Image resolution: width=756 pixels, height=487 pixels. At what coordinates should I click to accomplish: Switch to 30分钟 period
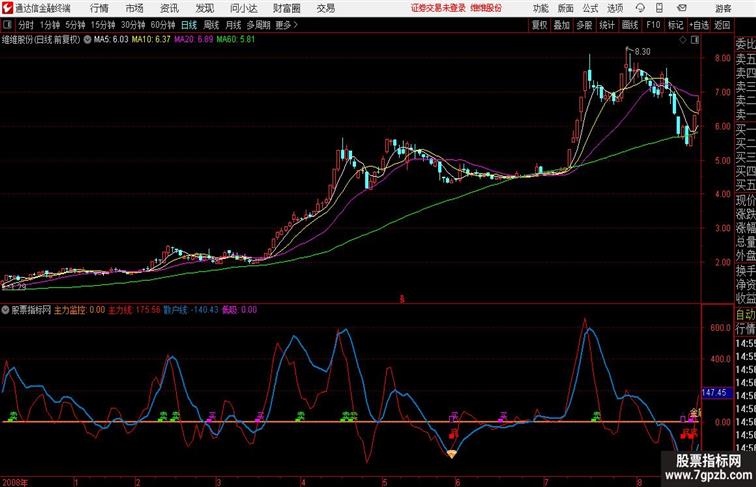pos(133,25)
